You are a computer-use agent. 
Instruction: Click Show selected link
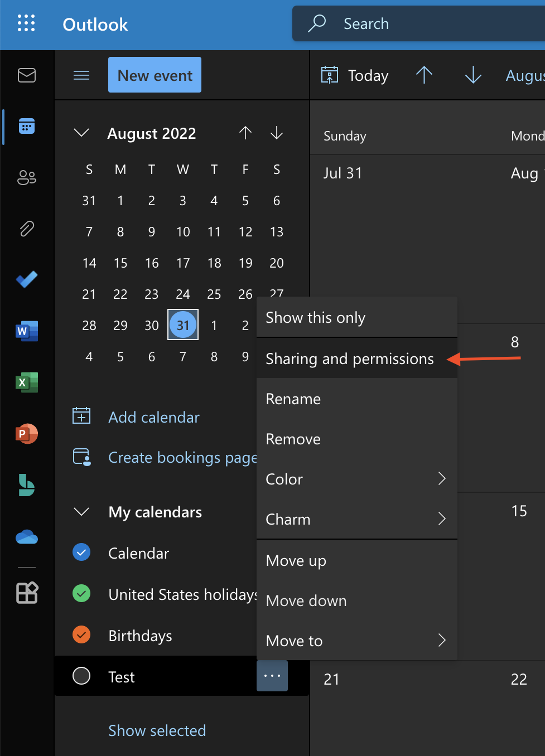pyautogui.click(x=157, y=730)
